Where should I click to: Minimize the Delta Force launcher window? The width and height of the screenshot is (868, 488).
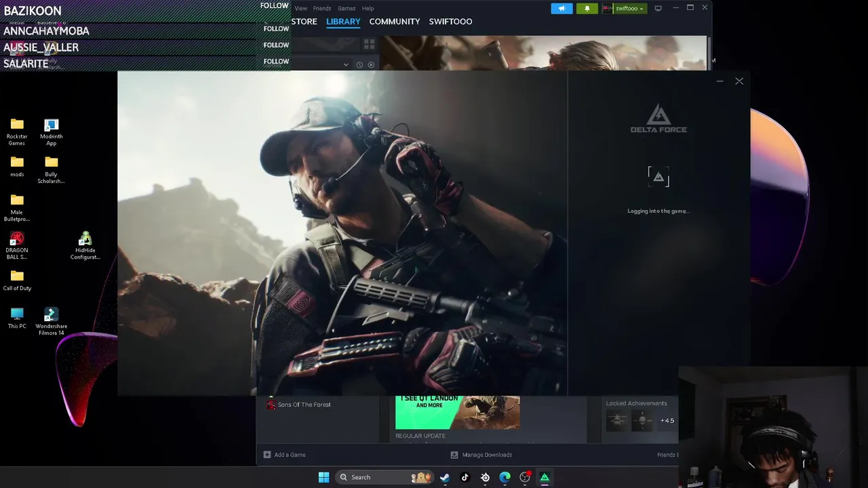pos(719,81)
